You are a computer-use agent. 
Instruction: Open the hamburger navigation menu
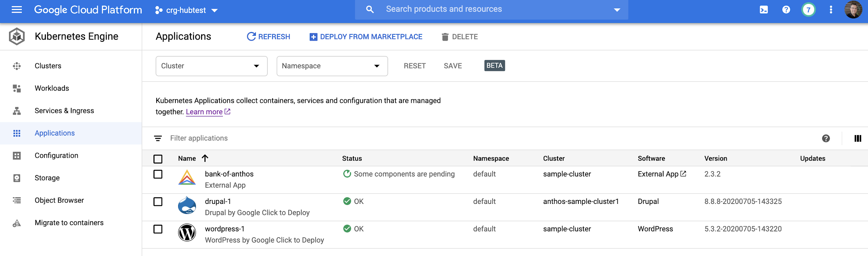[17, 10]
